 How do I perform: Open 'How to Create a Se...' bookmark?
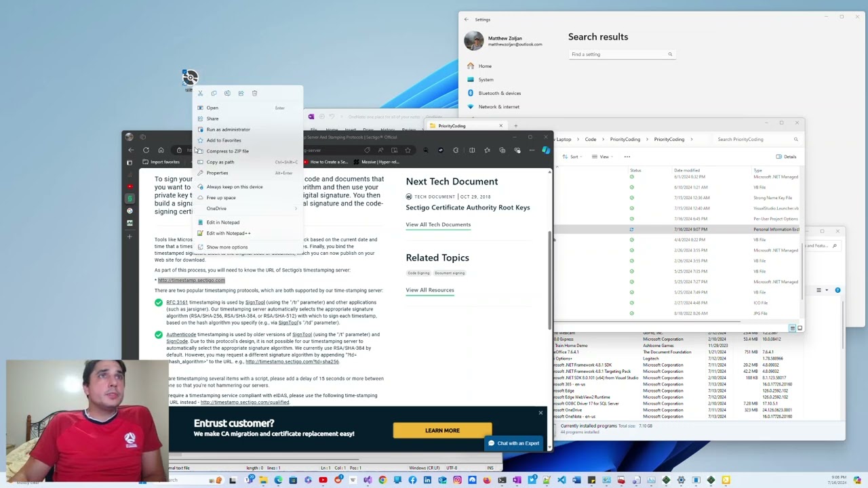[325, 162]
